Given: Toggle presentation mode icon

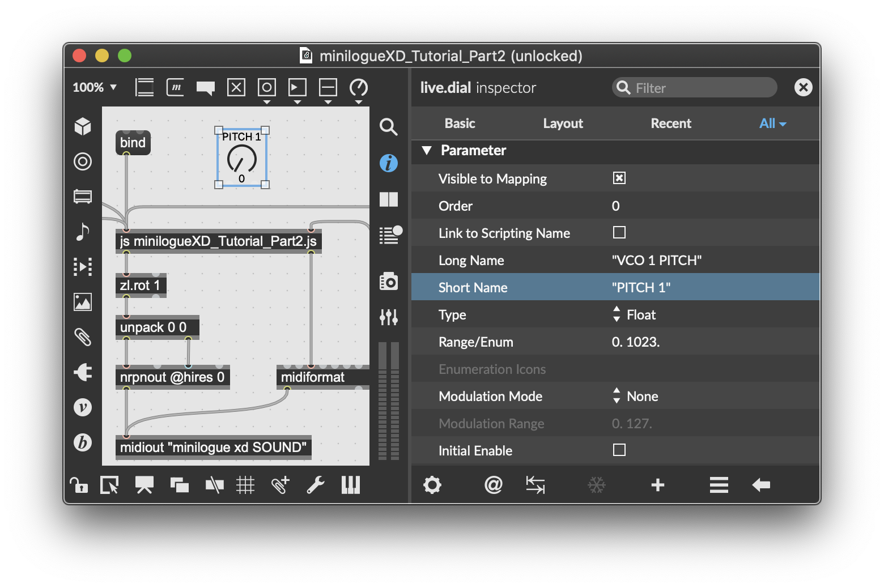Looking at the screenshot, I should [144, 485].
